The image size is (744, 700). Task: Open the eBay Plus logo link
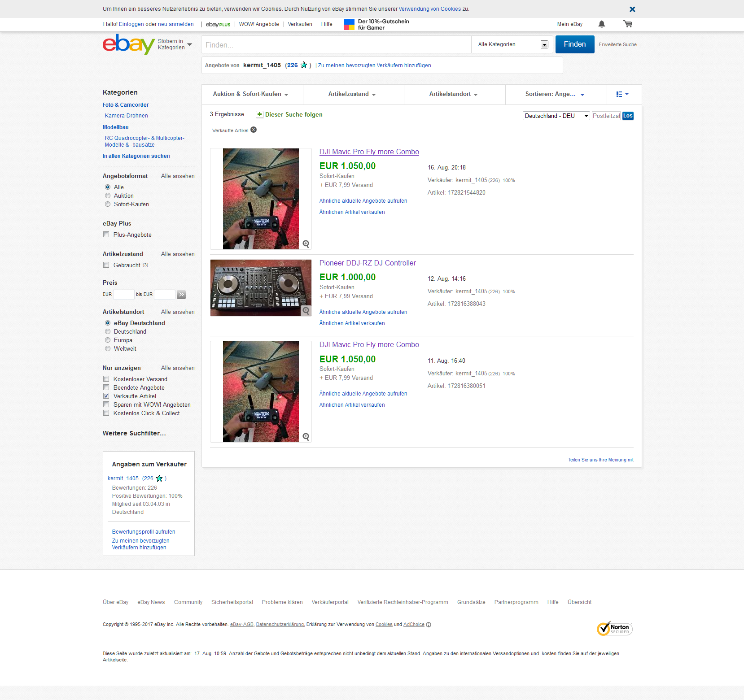point(218,25)
